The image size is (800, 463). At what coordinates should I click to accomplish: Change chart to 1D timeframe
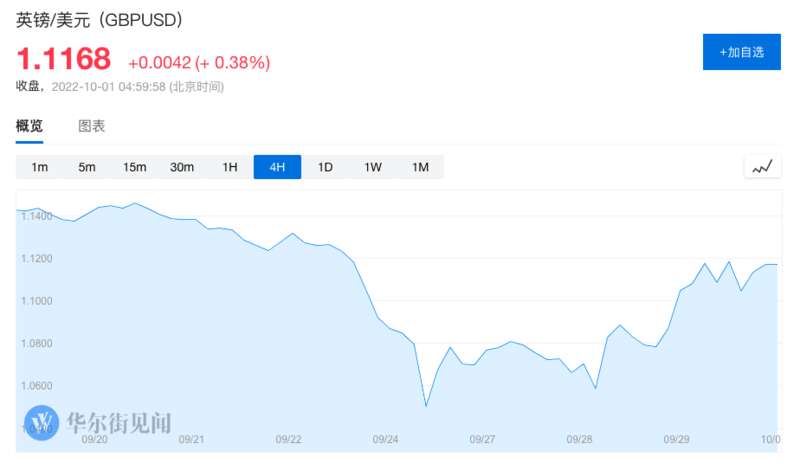click(x=325, y=167)
